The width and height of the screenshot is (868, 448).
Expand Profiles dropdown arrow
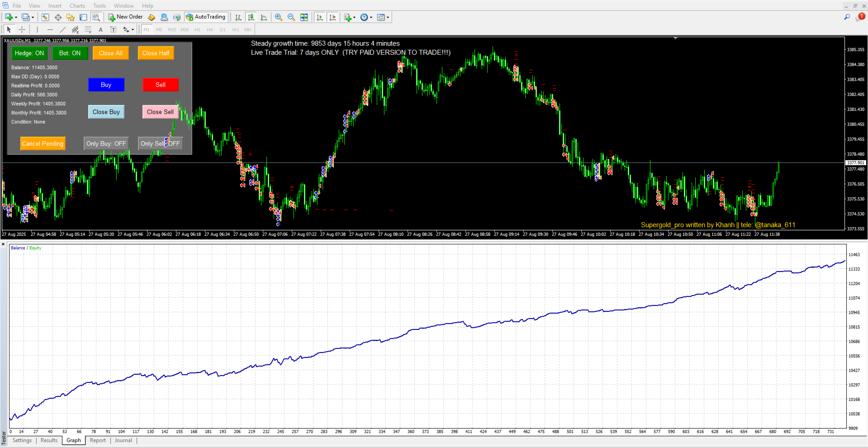point(33,18)
